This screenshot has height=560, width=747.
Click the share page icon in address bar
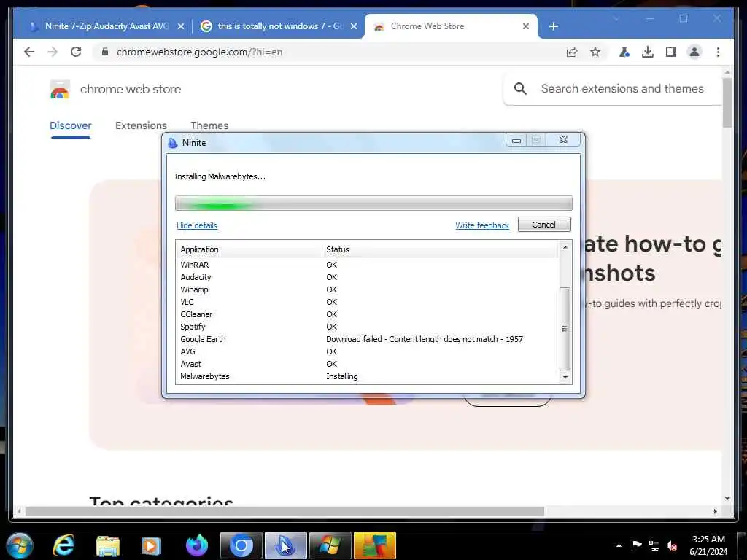(x=572, y=52)
